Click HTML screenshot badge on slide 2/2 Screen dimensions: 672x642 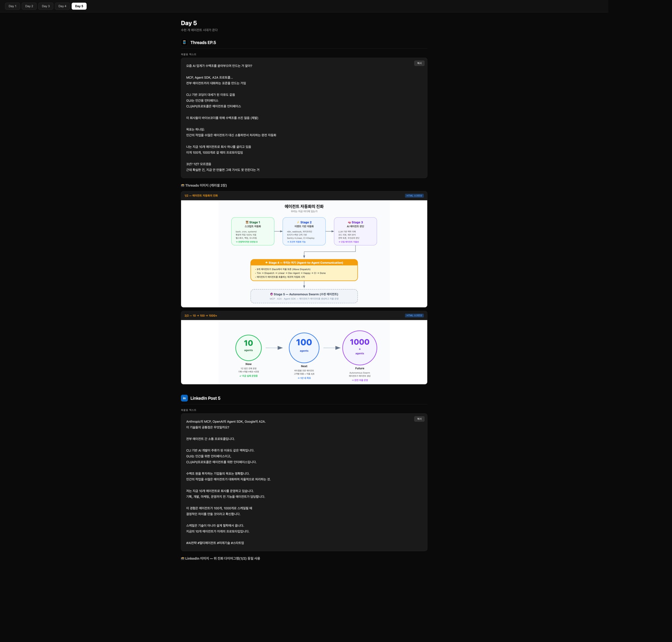coord(414,315)
